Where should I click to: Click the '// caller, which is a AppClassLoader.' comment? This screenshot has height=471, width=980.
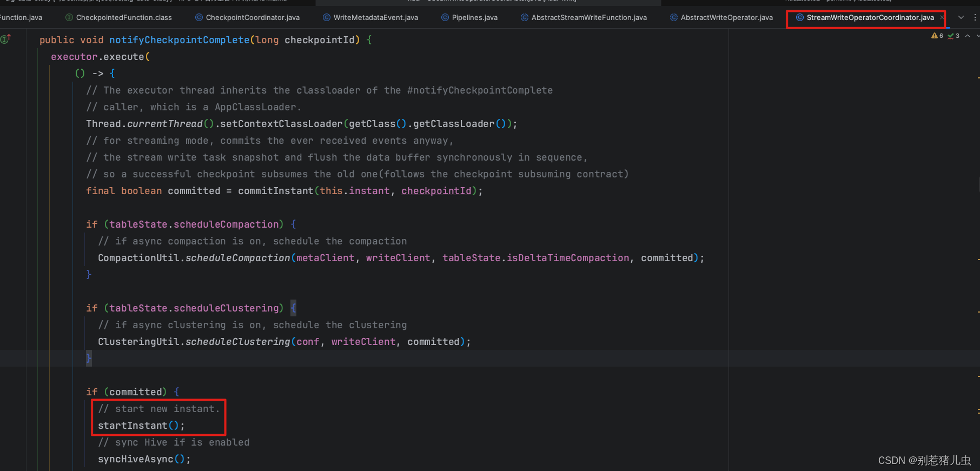[194, 107]
